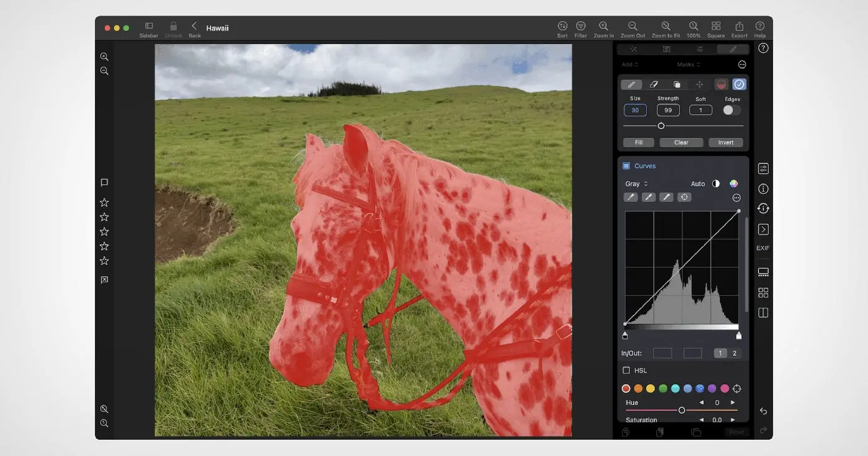The height and width of the screenshot is (456, 868).
Task: Select the Eraser tool in the mask panel
Action: (654, 84)
